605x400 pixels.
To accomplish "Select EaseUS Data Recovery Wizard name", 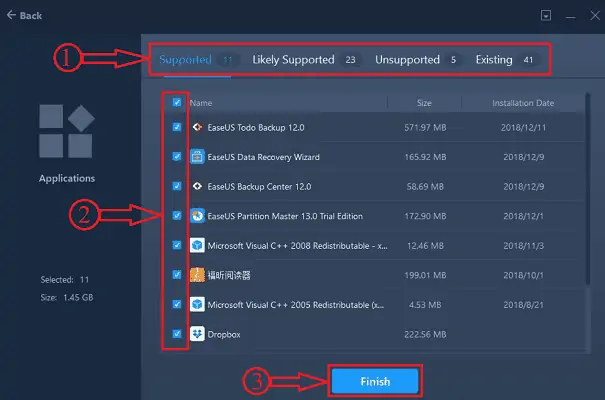I will 264,157.
